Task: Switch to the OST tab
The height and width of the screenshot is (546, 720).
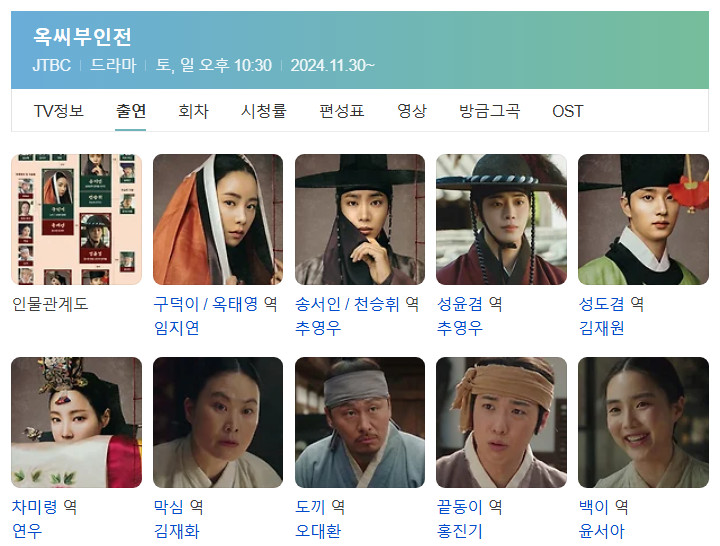Action: [568, 111]
